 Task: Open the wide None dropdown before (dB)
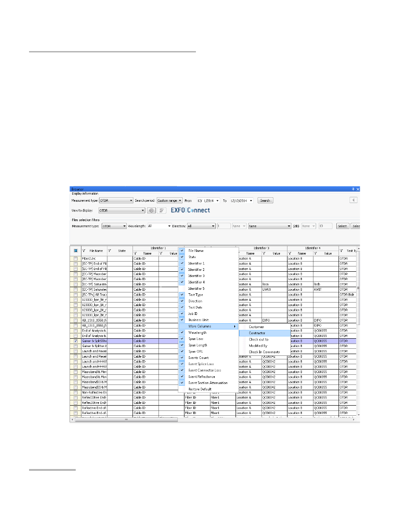click(270, 226)
